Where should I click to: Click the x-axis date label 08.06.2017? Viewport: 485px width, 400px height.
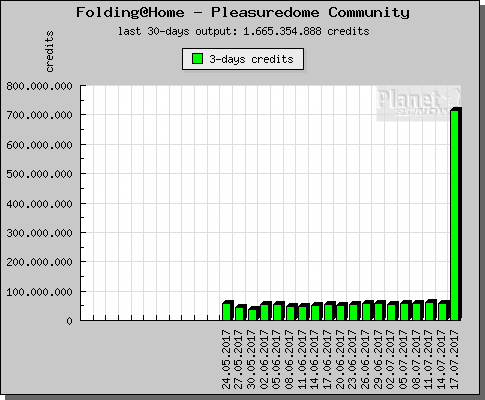(x=290, y=359)
